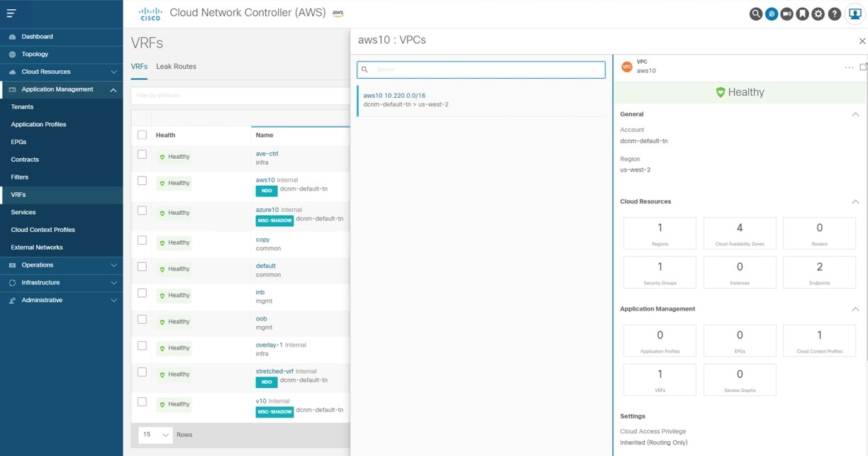Collapse the Application Management sidebar menu
Viewport: 868px width, 456px height.
click(x=113, y=90)
